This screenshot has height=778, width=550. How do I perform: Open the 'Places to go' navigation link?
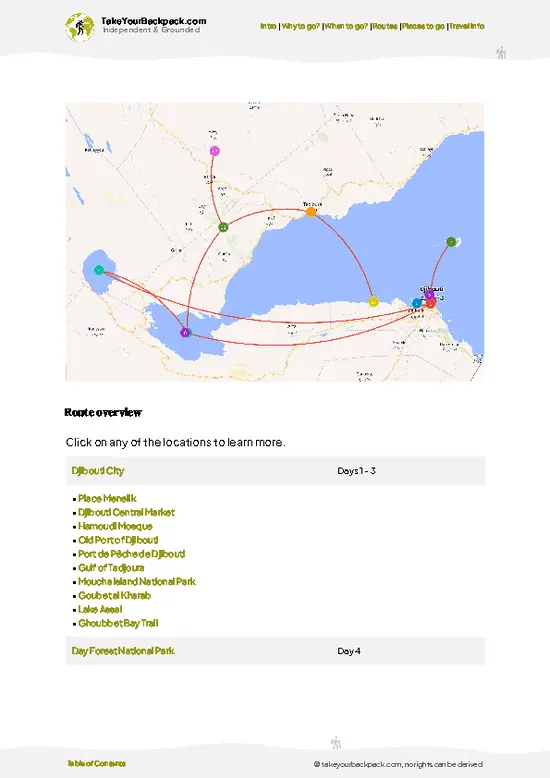(x=423, y=26)
